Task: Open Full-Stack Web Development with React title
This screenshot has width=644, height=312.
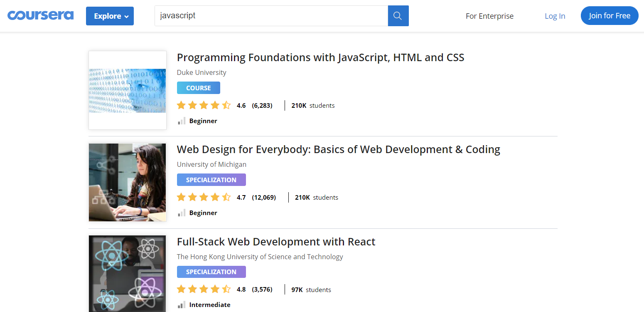Action: (x=276, y=242)
